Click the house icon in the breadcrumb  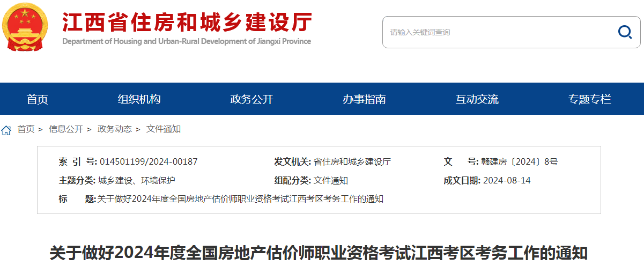coord(6,130)
